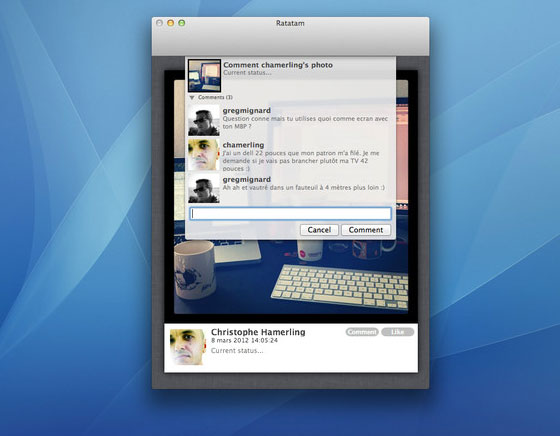Select the 'Christophe Hamerling' name text
Viewport: 560px width, 436px height.
tap(258, 332)
